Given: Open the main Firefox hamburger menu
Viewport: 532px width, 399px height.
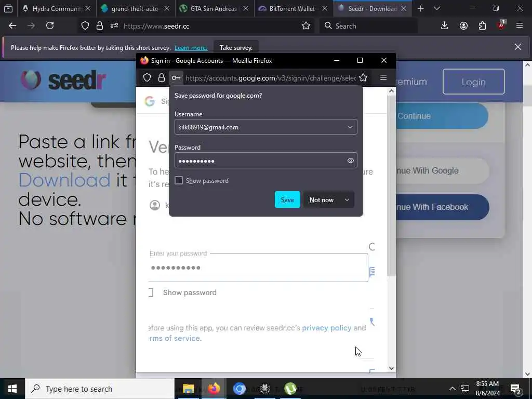Looking at the screenshot, I should [519, 26].
